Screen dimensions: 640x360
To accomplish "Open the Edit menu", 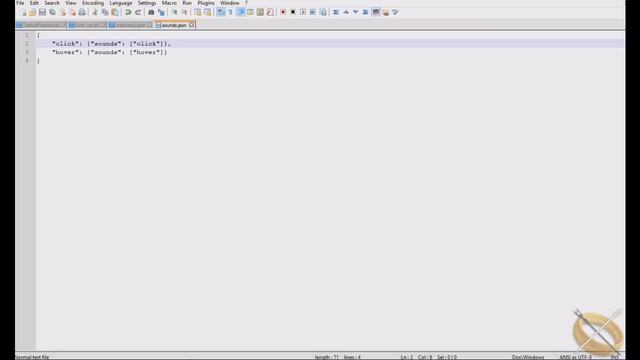I will 34,3.
